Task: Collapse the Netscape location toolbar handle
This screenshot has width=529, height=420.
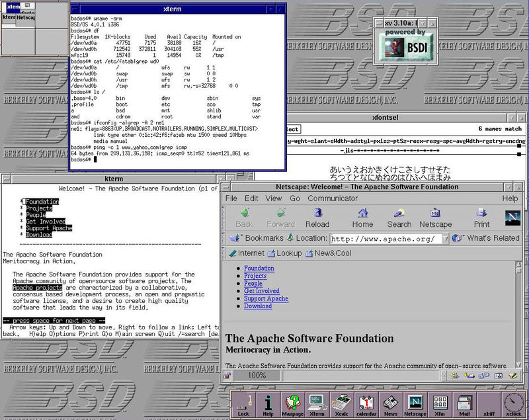Action: (x=223, y=238)
